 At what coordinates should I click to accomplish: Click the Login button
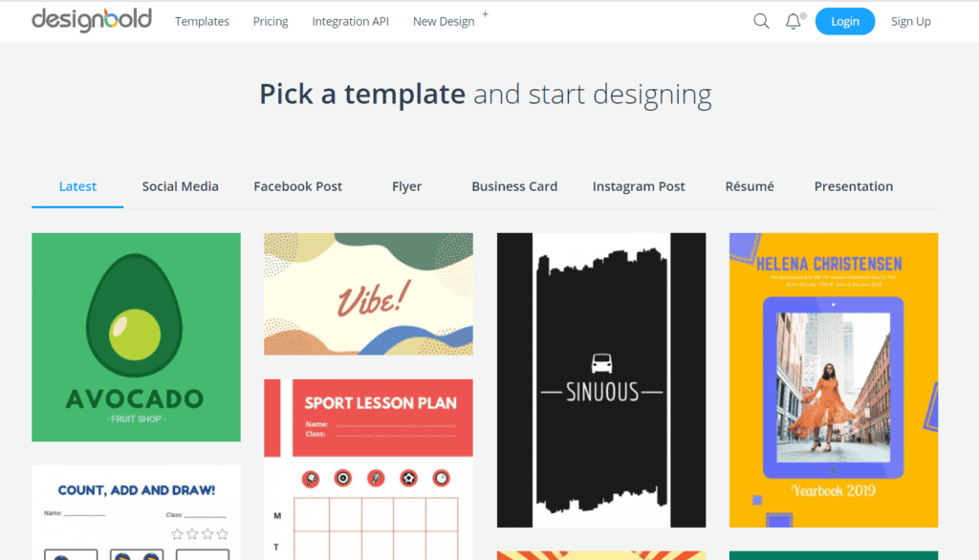click(845, 20)
